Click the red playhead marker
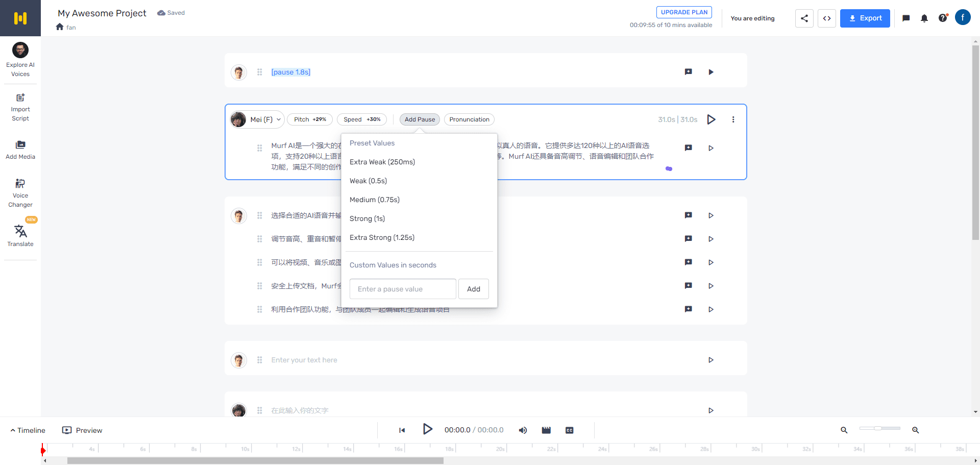980x465 pixels. (x=43, y=450)
